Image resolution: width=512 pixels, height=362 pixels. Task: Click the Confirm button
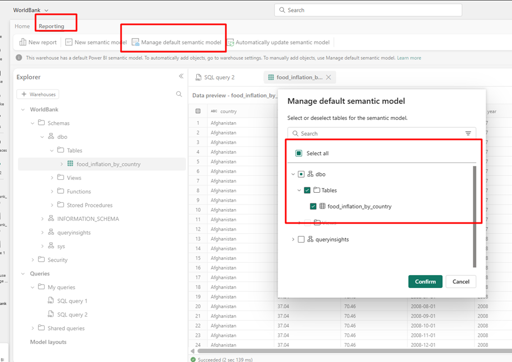[x=425, y=282]
